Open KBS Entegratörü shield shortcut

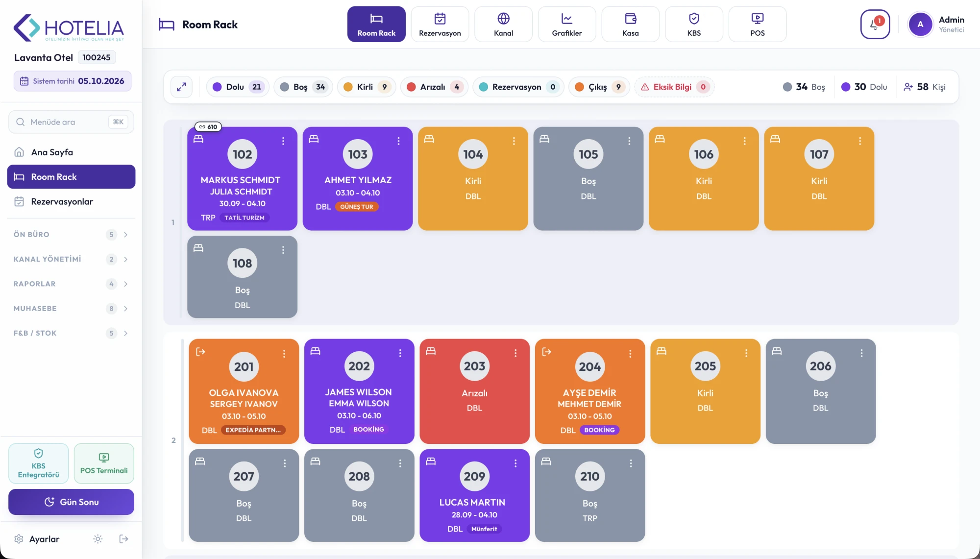click(x=38, y=463)
